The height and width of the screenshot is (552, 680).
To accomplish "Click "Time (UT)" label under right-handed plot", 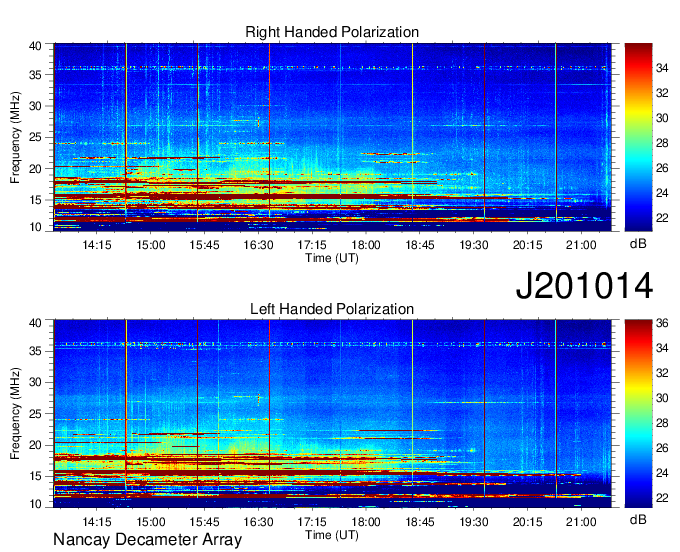I will (332, 258).
